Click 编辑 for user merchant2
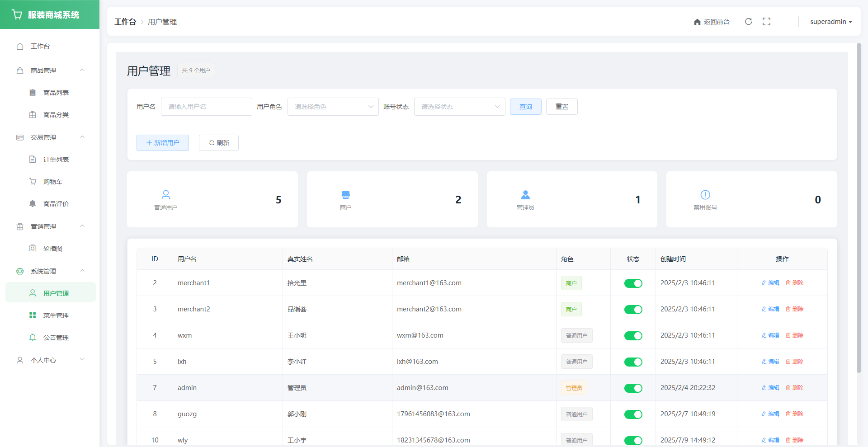 click(x=770, y=309)
